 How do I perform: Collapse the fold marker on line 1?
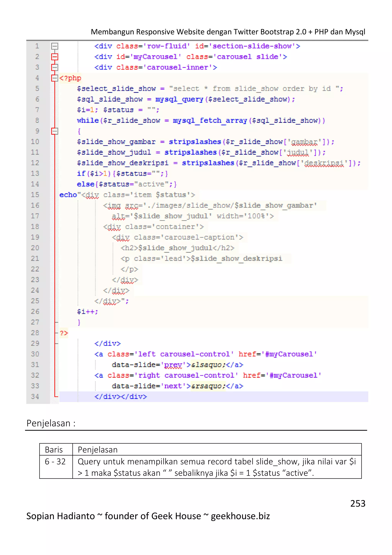click(55, 46)
